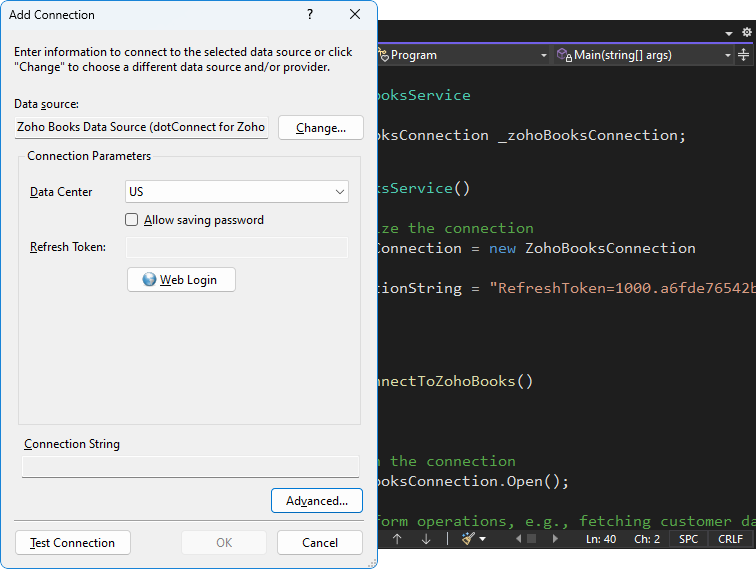Click the Web Login button
Image resolution: width=756 pixels, height=569 pixels.
(x=181, y=280)
